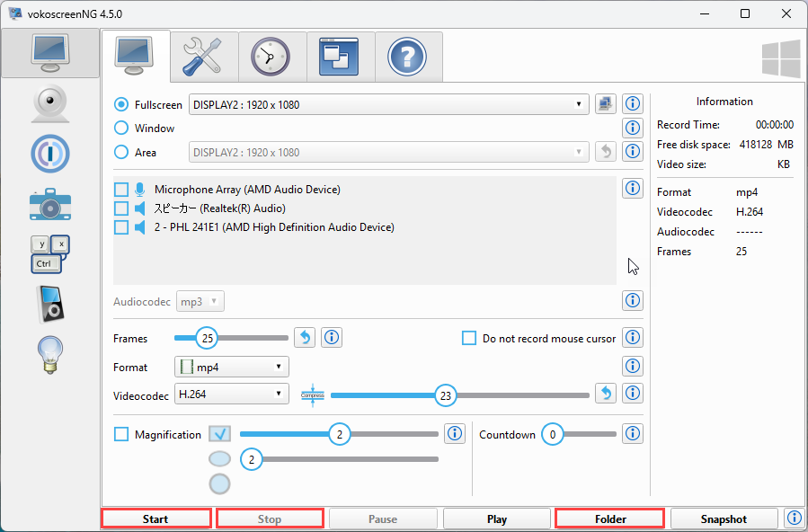Click the info icon next to Snapshot

pyautogui.click(x=794, y=517)
